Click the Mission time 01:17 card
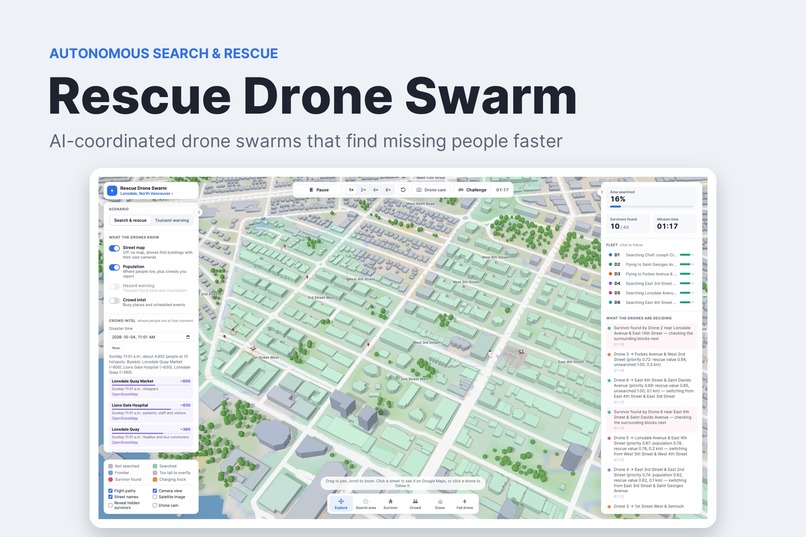 674,224
